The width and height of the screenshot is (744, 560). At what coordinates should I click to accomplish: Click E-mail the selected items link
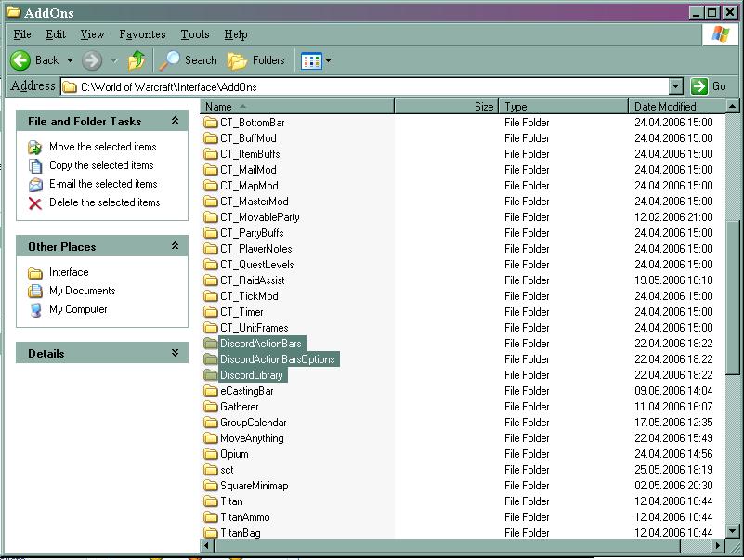click(x=103, y=184)
